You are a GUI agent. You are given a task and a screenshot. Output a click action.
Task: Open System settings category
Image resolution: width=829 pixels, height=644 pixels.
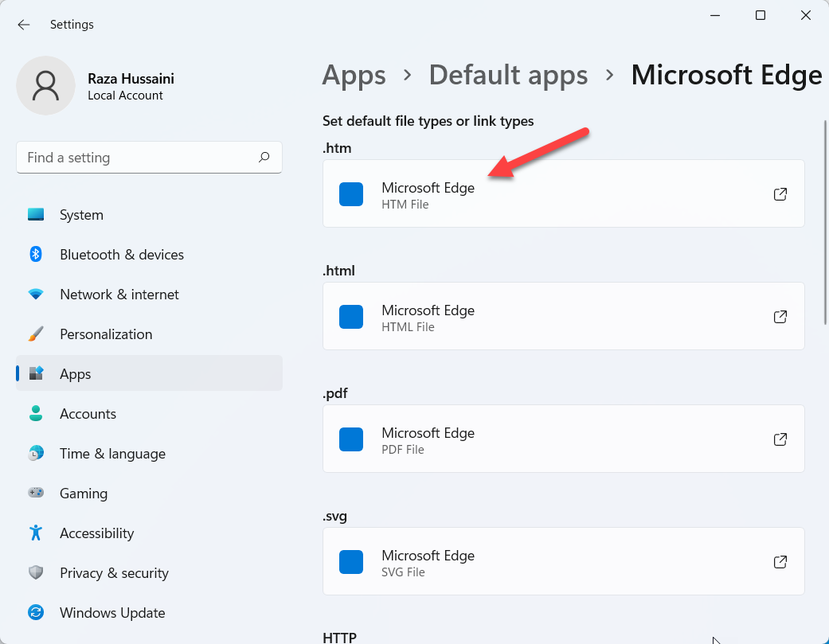pos(81,215)
